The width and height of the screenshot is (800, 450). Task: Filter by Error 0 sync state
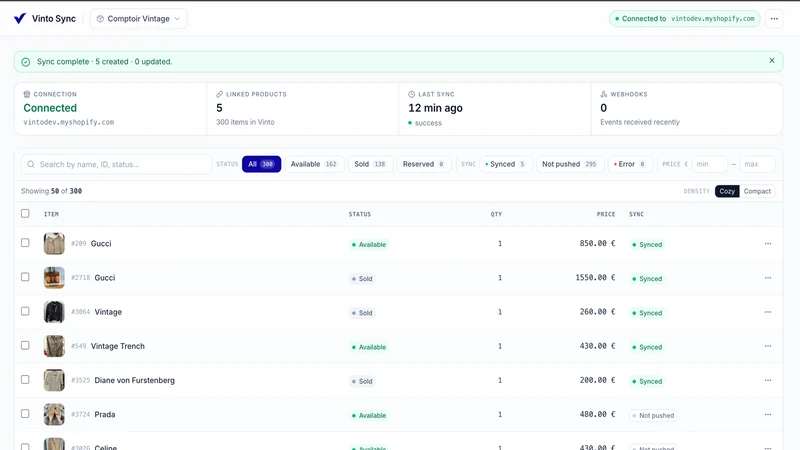(x=630, y=164)
